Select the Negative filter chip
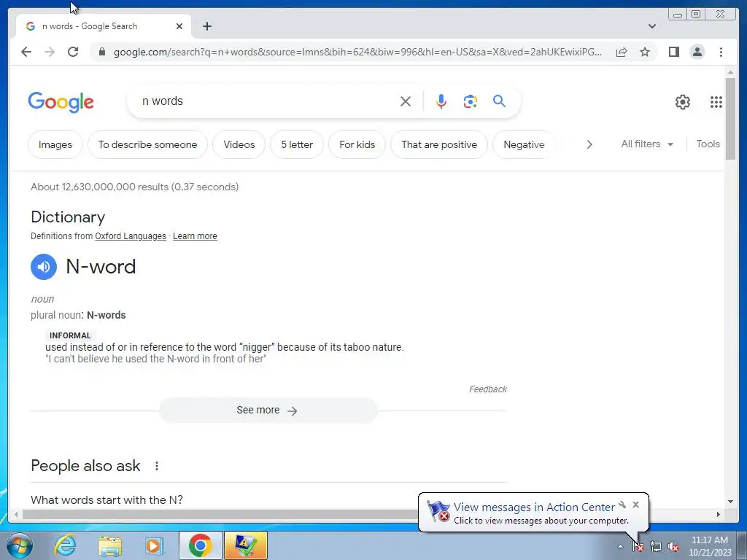This screenshot has height=560, width=747. tap(524, 144)
